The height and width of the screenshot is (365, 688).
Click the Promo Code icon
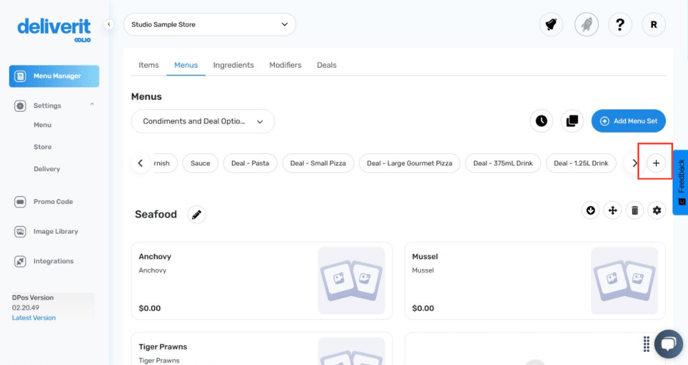(20, 202)
